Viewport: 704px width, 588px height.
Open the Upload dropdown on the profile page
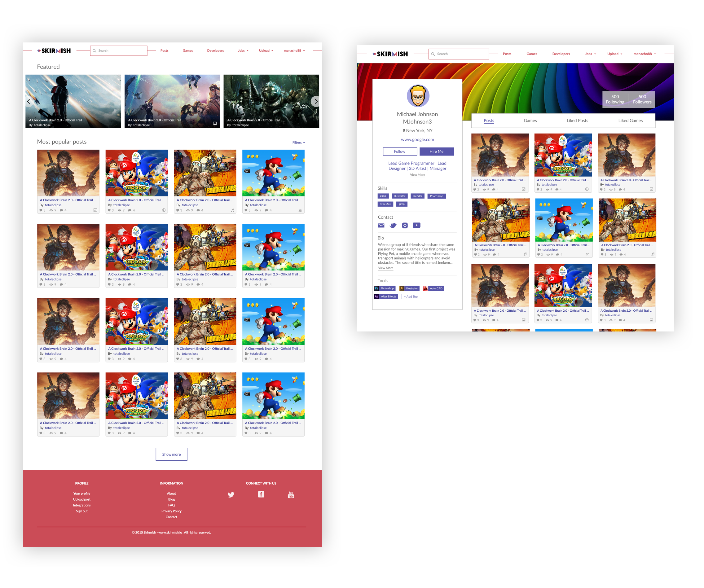614,54
